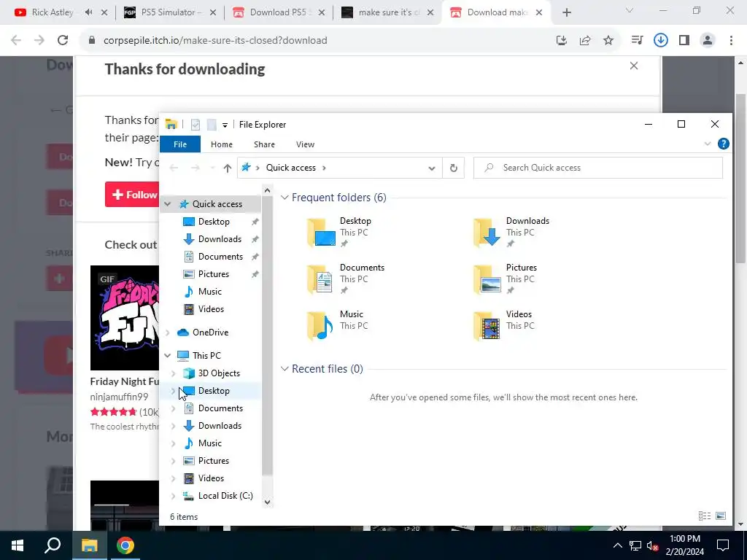Collapse the This PC tree node
This screenshot has width=747, height=560.
168,356
